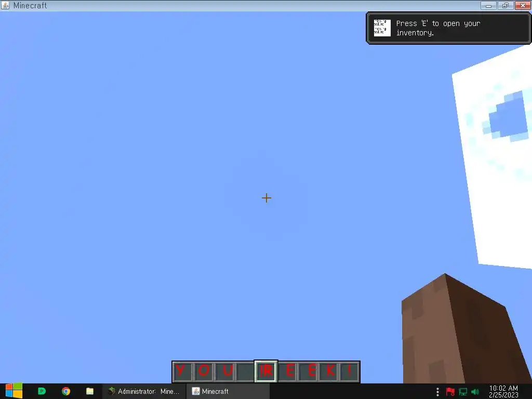This screenshot has width=532, height=399.
Task: Close the Minecraft window
Action: tap(523, 5)
